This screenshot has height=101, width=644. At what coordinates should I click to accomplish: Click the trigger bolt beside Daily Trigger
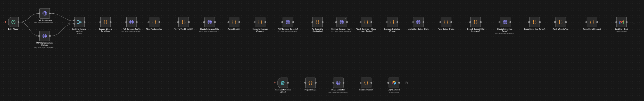coord(6,22)
